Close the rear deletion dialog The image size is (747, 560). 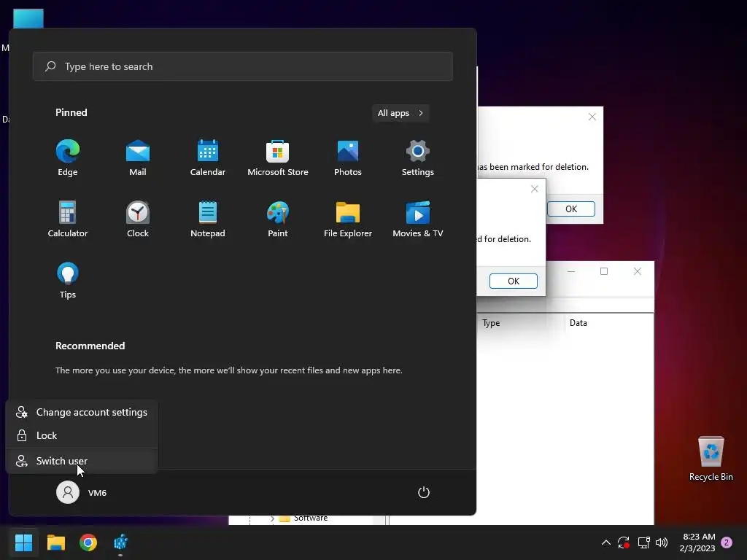pyautogui.click(x=592, y=117)
